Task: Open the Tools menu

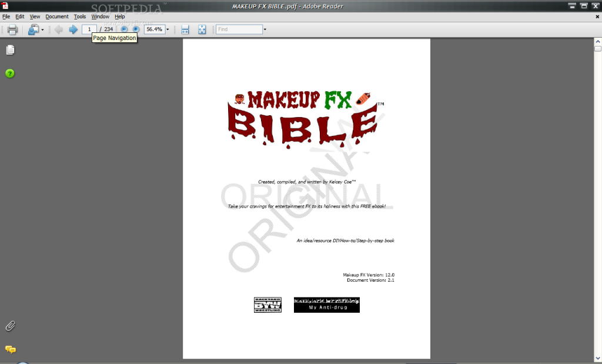Action: [80, 16]
